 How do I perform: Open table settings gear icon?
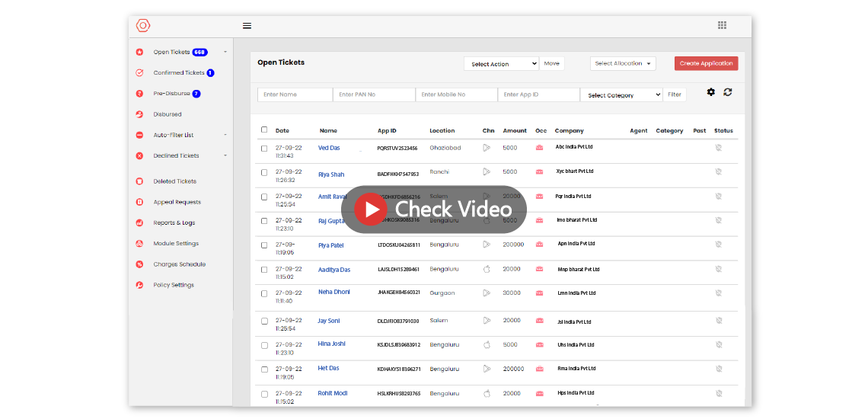pyautogui.click(x=711, y=92)
